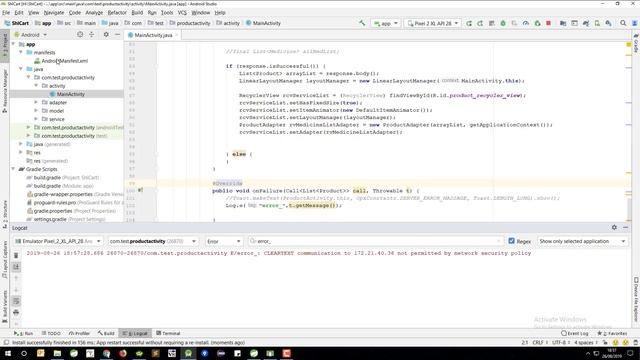Toggle the Regex checkbox in Logcat

tap(511, 241)
